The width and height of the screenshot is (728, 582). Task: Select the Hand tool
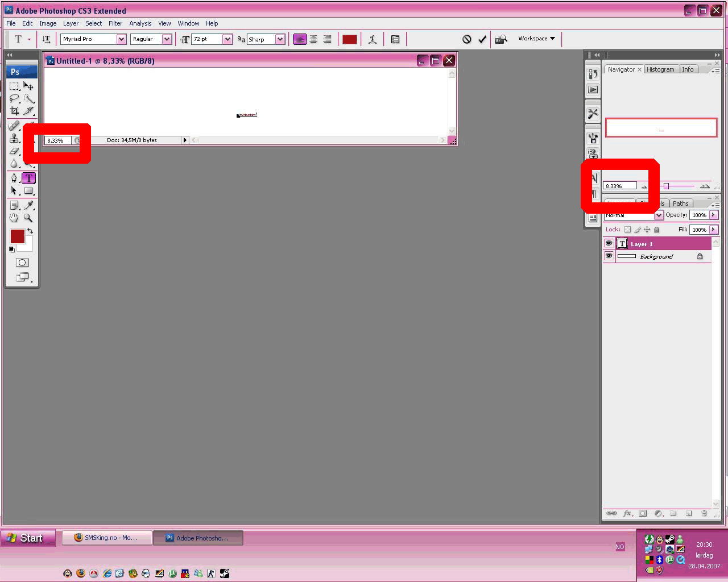14,218
